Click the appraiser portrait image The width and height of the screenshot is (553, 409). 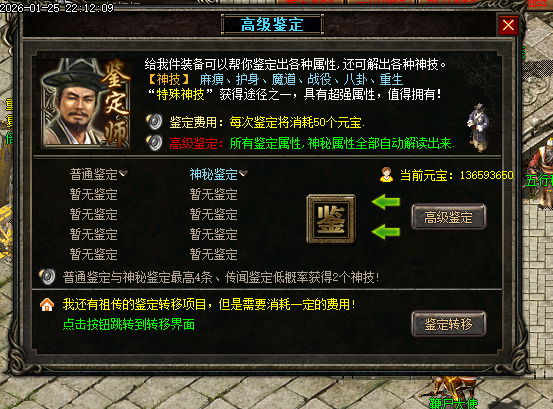86,103
